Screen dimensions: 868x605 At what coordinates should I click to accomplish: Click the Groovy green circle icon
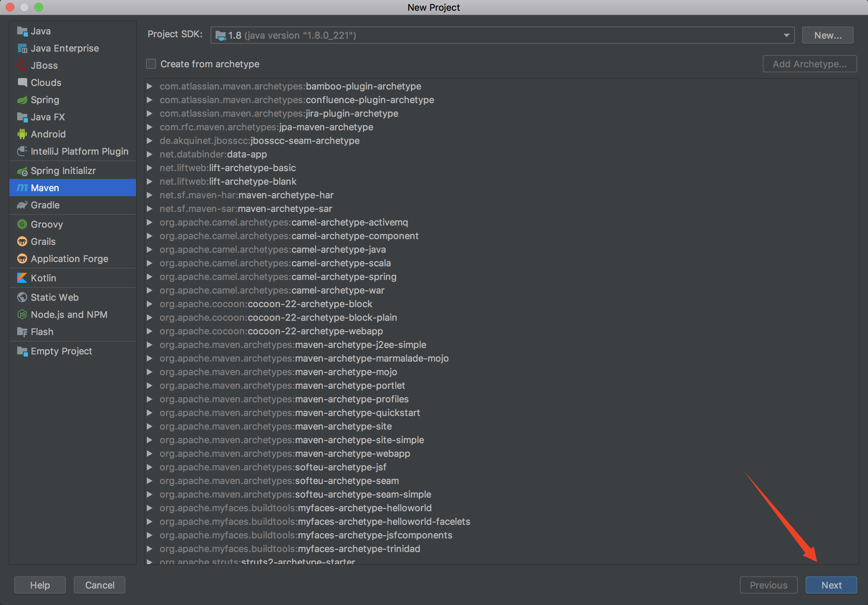22,224
